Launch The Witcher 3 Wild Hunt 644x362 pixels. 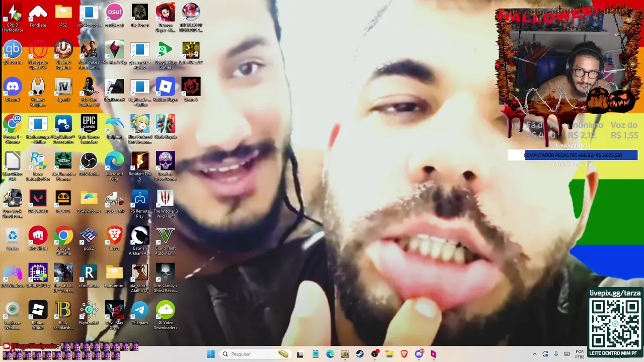[x=165, y=204]
